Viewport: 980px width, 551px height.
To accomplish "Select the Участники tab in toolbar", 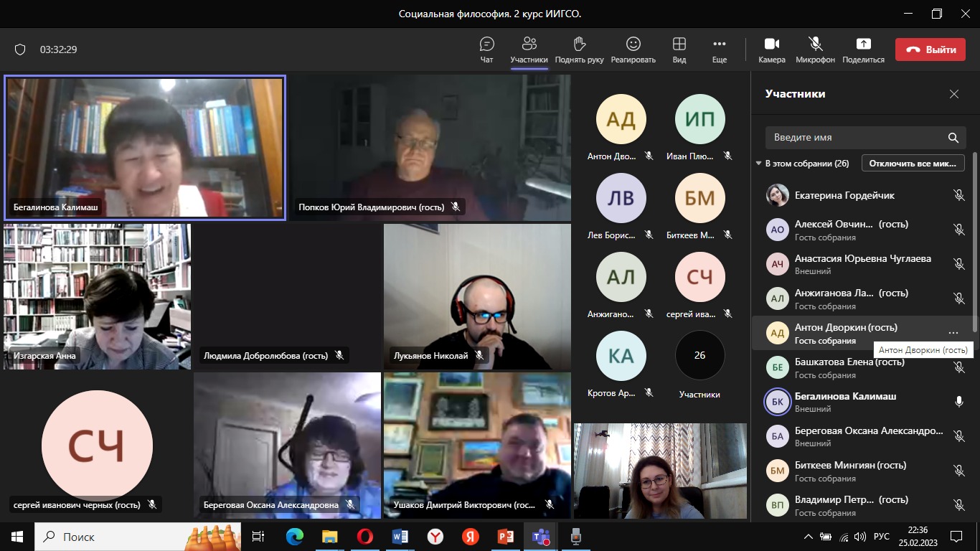I will [529, 44].
